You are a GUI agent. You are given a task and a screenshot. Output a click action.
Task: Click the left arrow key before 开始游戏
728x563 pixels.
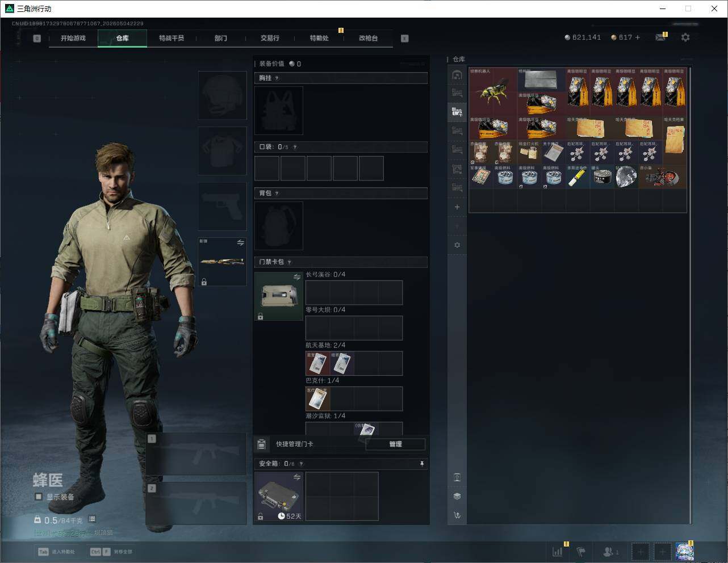click(x=37, y=39)
